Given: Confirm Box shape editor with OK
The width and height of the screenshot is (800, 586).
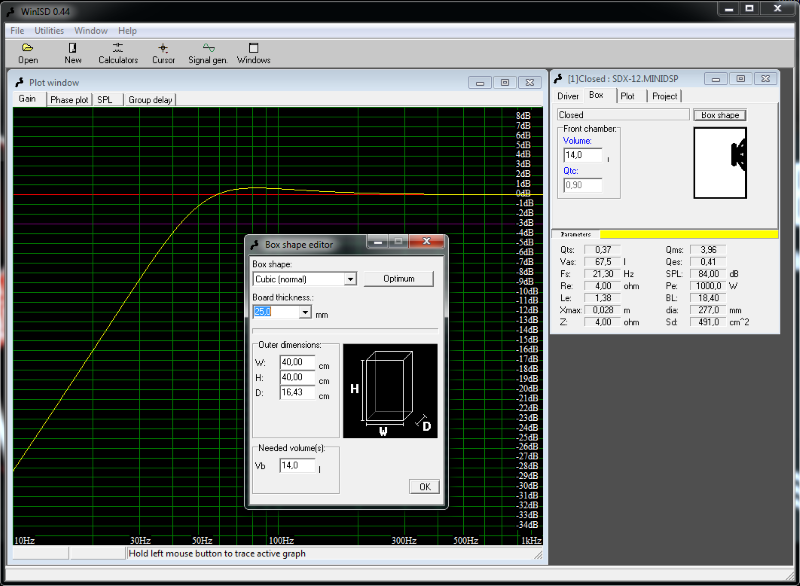Looking at the screenshot, I should [424, 487].
